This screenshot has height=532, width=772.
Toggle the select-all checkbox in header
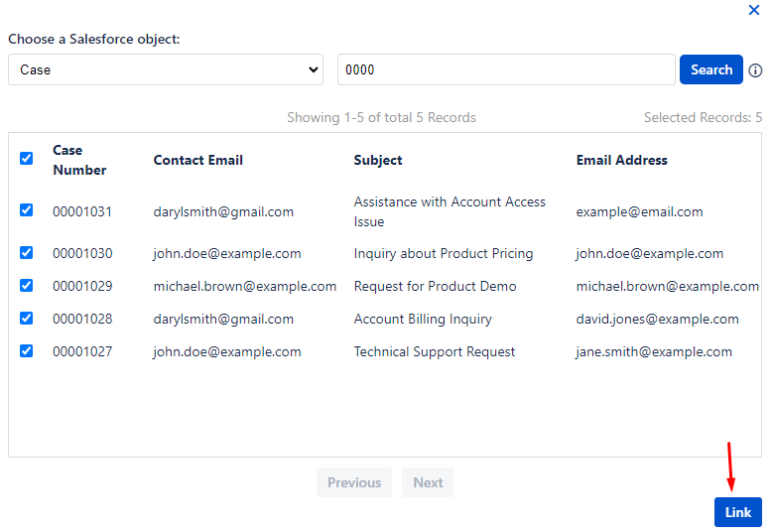(26, 158)
